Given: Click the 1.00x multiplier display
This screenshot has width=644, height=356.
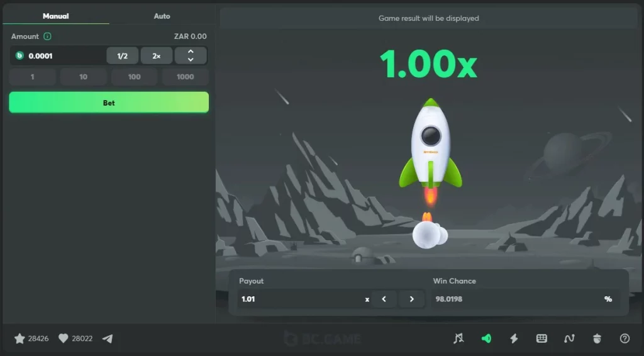Looking at the screenshot, I should (428, 64).
